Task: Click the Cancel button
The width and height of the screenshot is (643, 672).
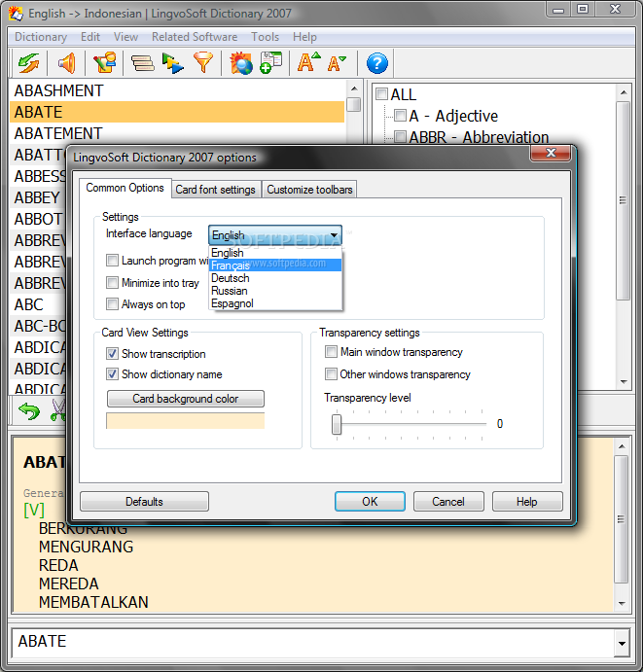Action: [x=448, y=502]
